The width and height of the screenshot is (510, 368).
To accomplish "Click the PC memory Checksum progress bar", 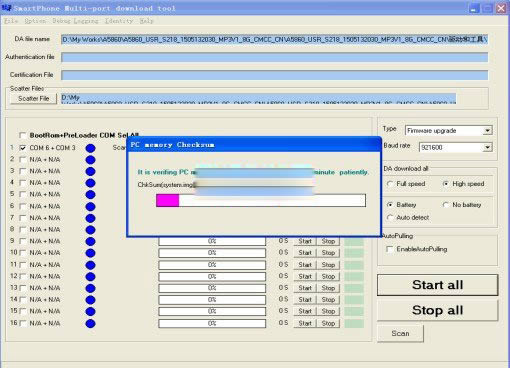I will click(x=261, y=201).
